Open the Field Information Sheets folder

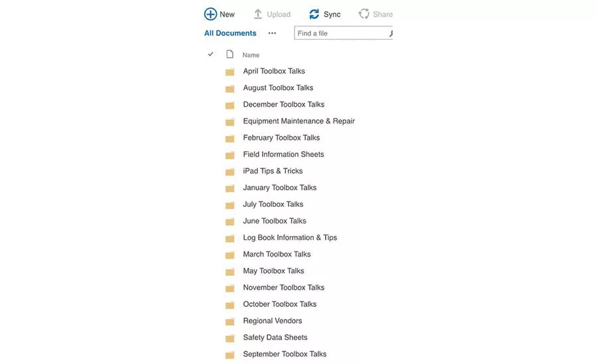(x=283, y=154)
